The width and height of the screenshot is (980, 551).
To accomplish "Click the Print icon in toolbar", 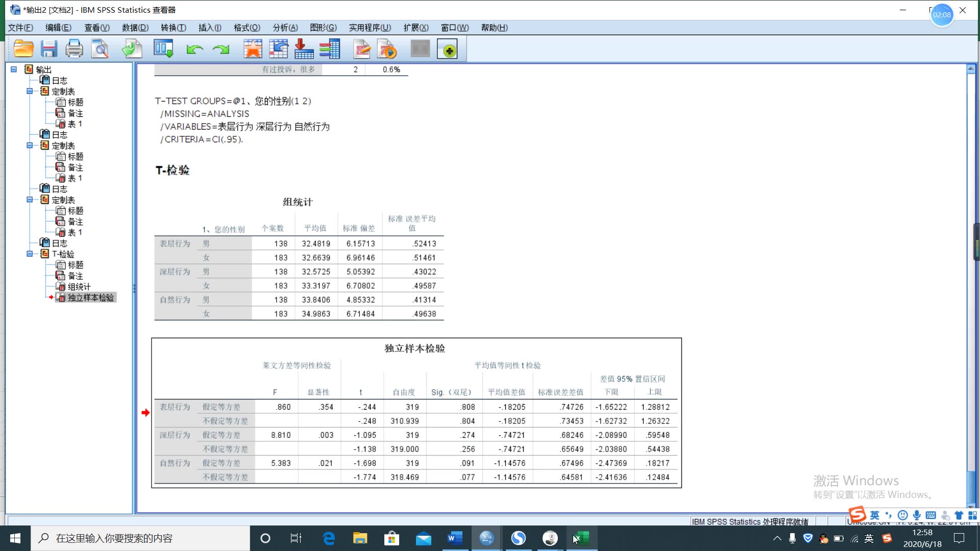I will [x=74, y=49].
